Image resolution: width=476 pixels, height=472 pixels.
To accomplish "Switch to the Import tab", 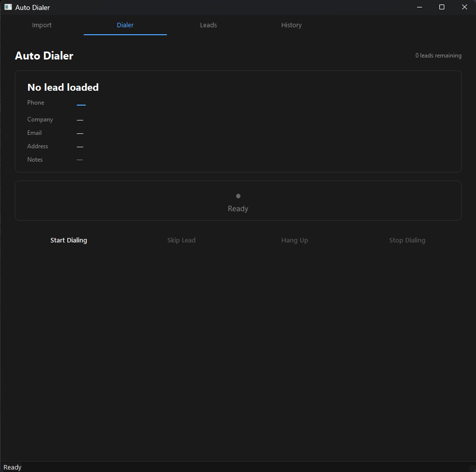I will 42,25.
